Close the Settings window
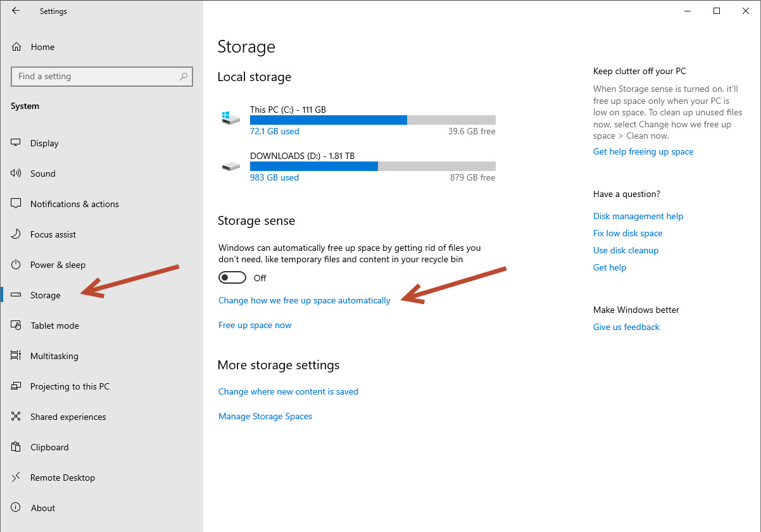Image resolution: width=761 pixels, height=532 pixels. [x=746, y=11]
